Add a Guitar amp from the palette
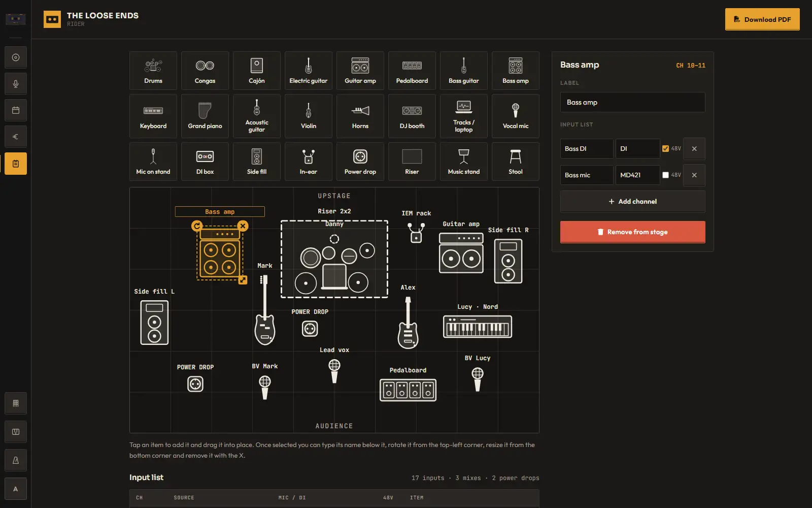Image resolution: width=812 pixels, height=508 pixels. pyautogui.click(x=360, y=71)
